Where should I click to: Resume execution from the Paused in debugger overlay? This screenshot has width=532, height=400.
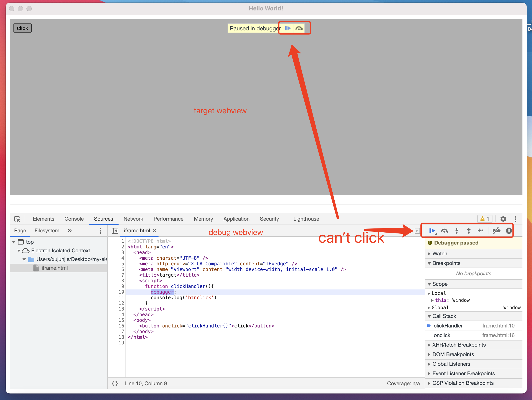tap(288, 28)
